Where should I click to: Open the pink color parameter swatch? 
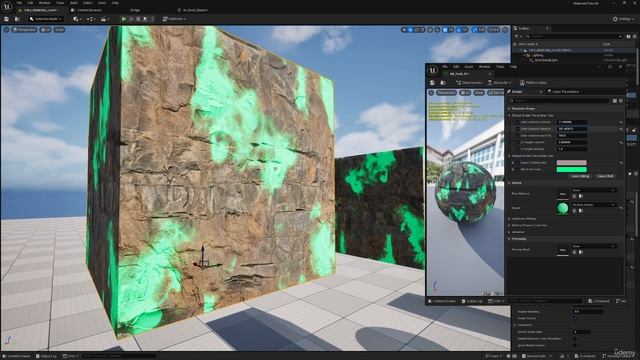571,162
